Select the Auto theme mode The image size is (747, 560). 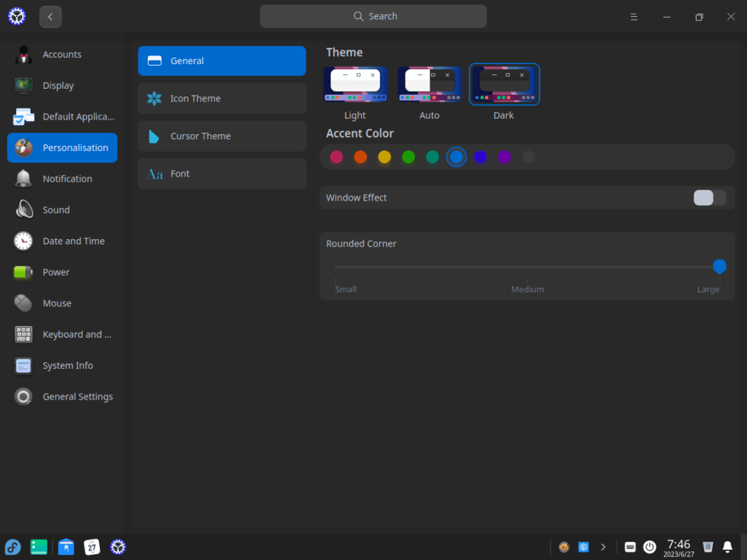point(430,83)
